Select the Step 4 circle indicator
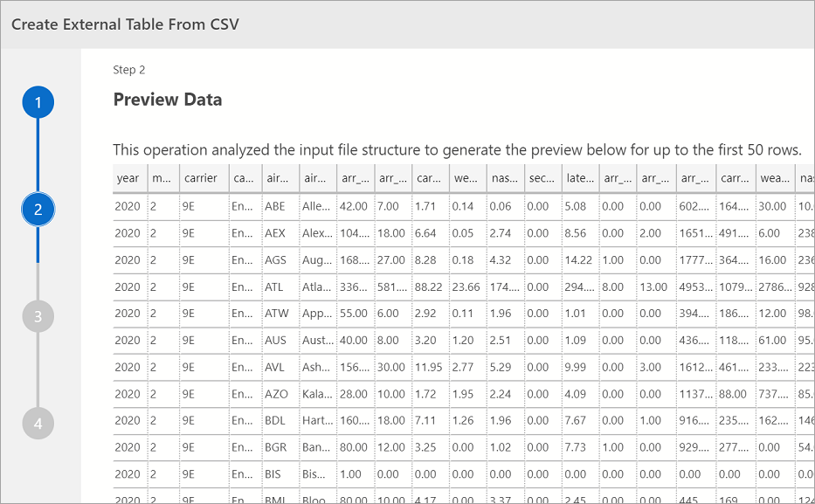The height and width of the screenshot is (504, 815). 38,424
